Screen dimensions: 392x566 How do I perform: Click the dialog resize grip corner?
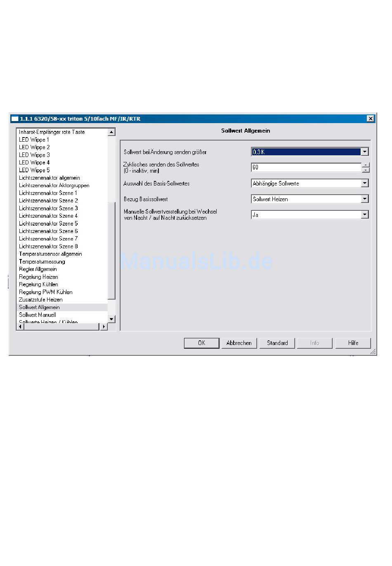point(373,352)
